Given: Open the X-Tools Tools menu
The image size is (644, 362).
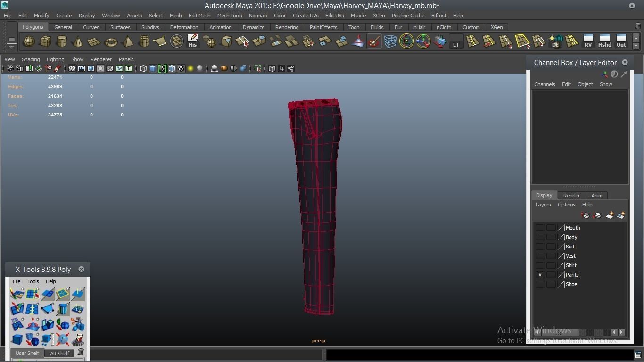Looking at the screenshot, I should (x=33, y=281).
